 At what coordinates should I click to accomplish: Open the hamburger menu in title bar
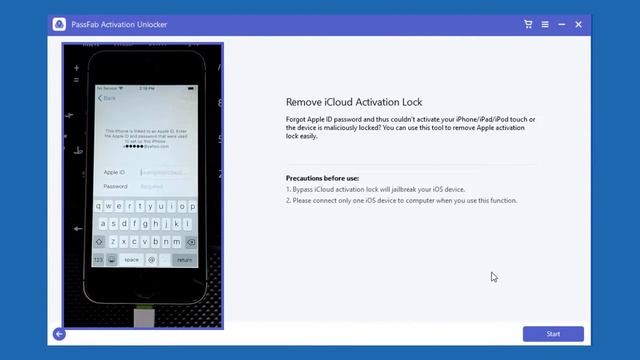[x=545, y=24]
